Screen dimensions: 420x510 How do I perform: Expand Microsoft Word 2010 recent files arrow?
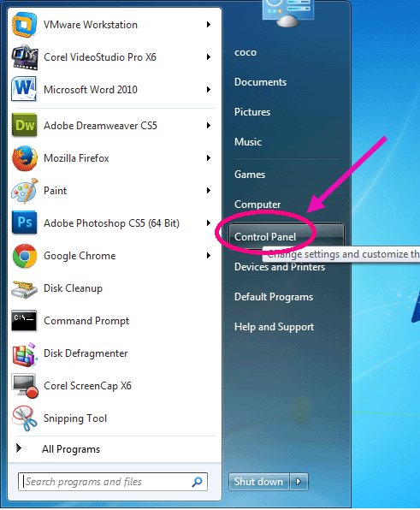coord(209,90)
